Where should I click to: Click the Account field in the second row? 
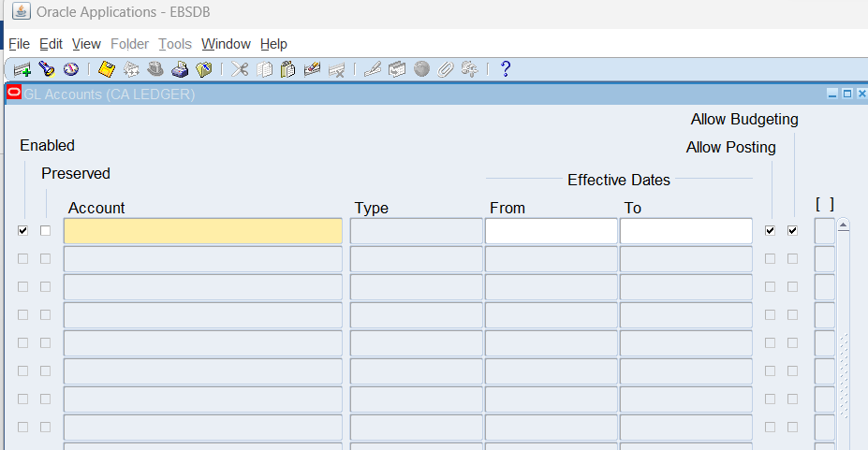pos(203,259)
